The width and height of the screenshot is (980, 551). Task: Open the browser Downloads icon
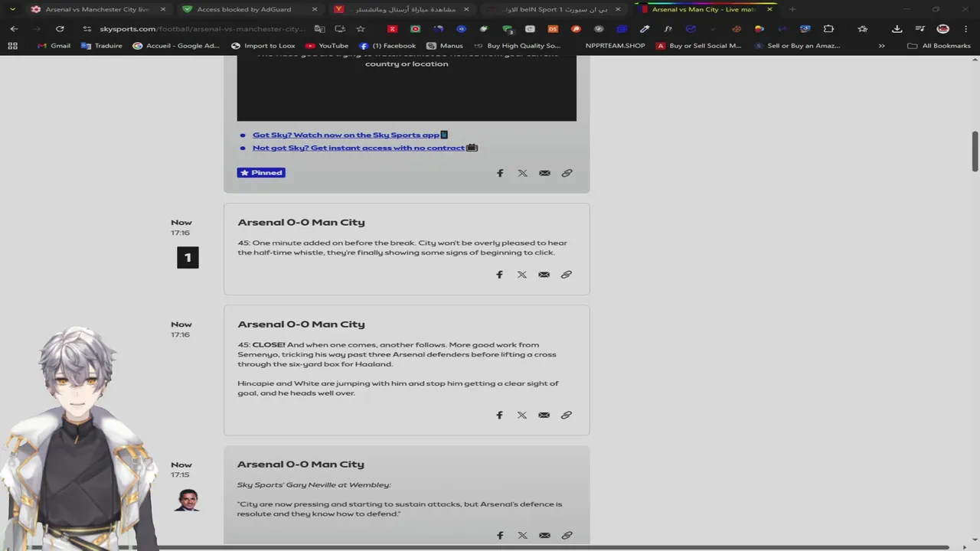coord(897,29)
